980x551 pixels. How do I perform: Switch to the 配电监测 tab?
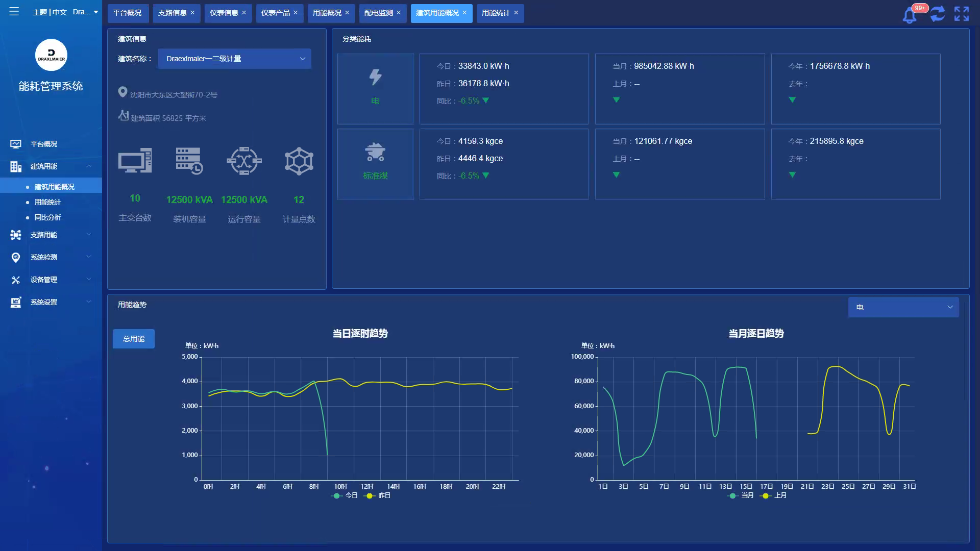coord(378,13)
